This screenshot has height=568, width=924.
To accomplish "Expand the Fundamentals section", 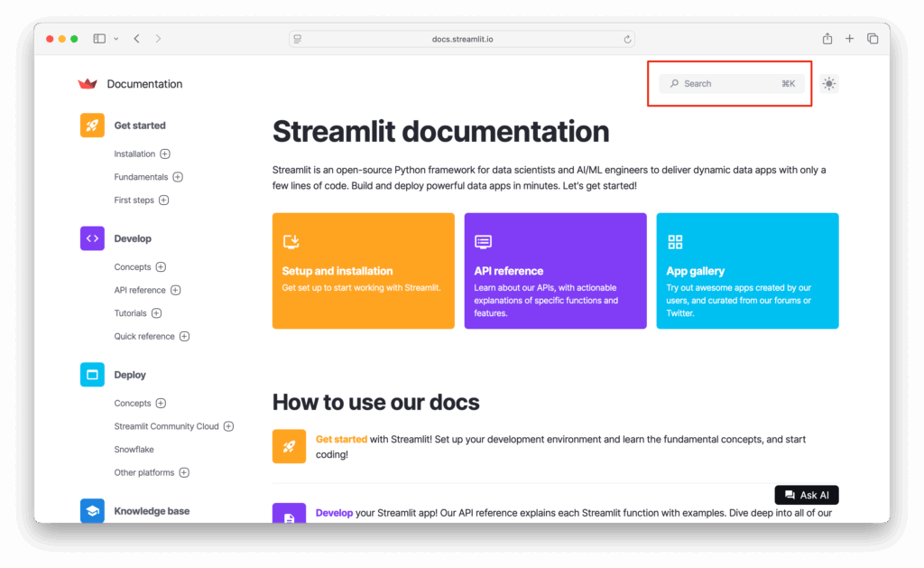I will pyautogui.click(x=178, y=177).
